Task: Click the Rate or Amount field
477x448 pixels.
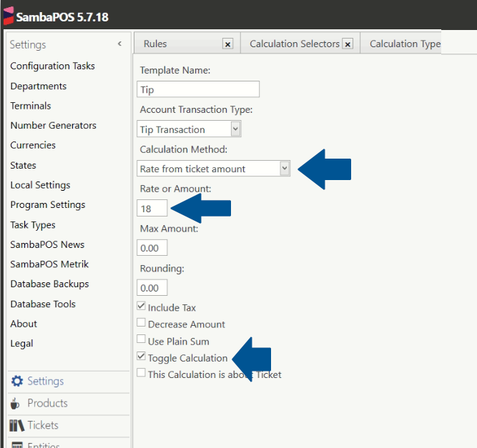Action: (x=152, y=208)
